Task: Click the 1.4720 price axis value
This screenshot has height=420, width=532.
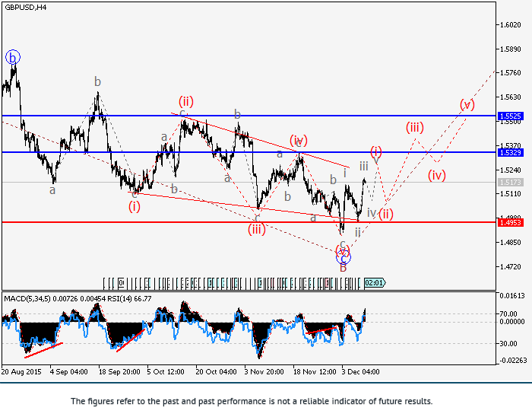Action: click(x=510, y=267)
